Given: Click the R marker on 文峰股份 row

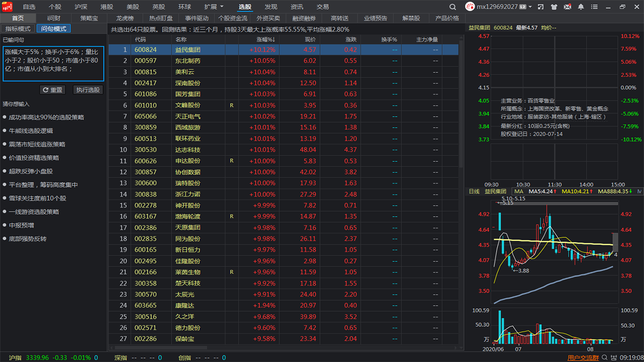Looking at the screenshot, I should point(231,106).
